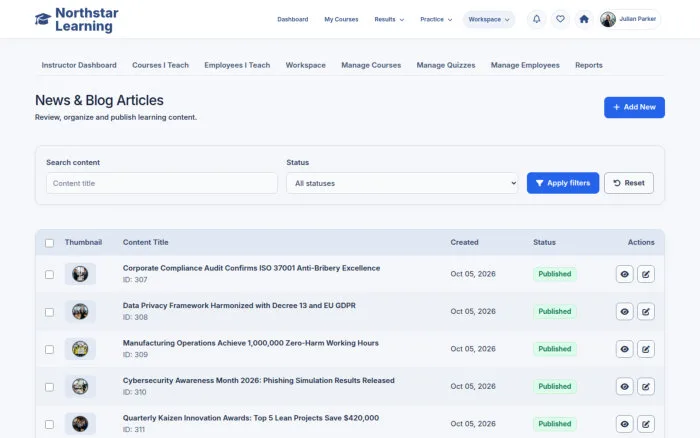Open Julian Parker profile avatar
Screen dimensions: 700x438
point(608,19)
